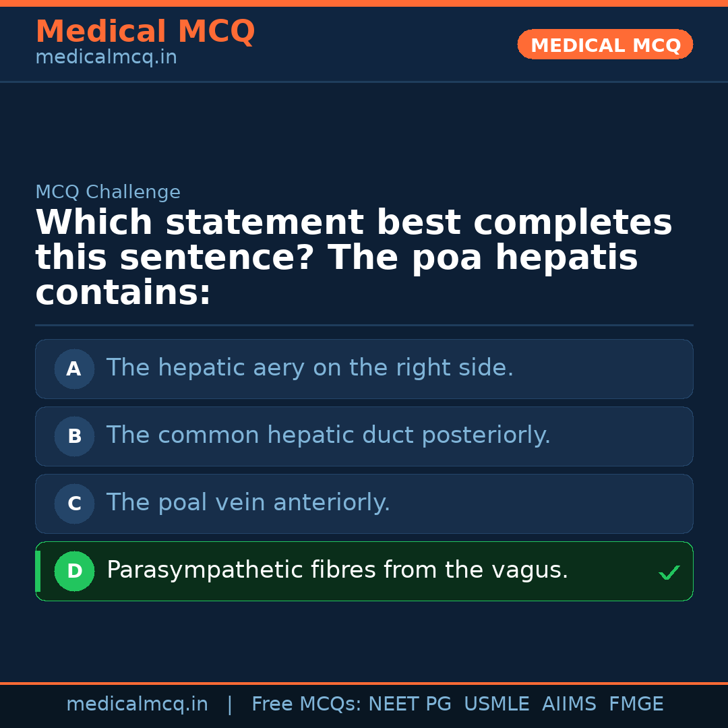Image resolution: width=728 pixels, height=728 pixels.
Task: Click the letter A option circle
Action: (74, 369)
